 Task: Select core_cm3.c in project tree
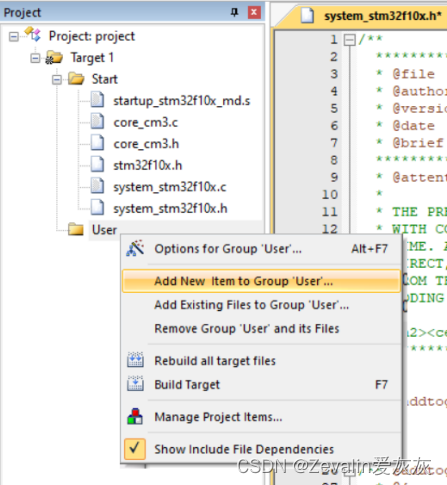coord(146,122)
